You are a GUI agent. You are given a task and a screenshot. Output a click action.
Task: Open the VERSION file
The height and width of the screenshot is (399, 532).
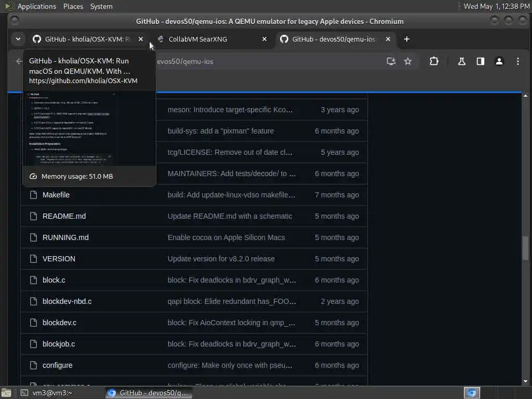coord(59,259)
